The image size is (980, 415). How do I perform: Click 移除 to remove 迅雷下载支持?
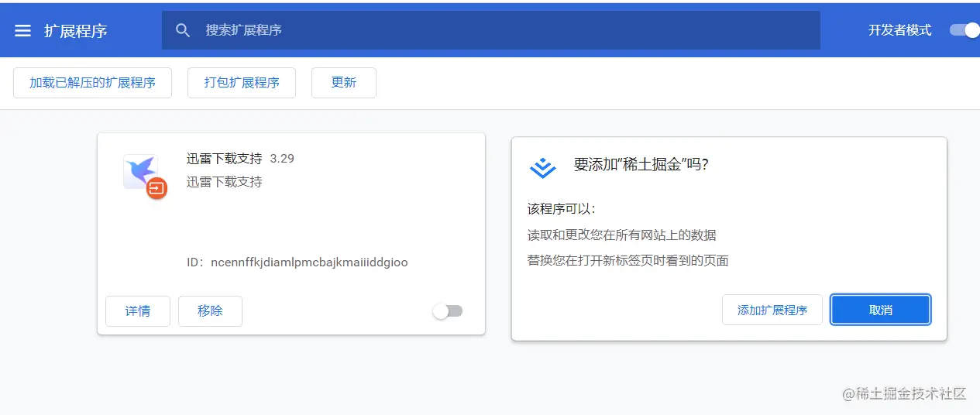tap(210, 311)
